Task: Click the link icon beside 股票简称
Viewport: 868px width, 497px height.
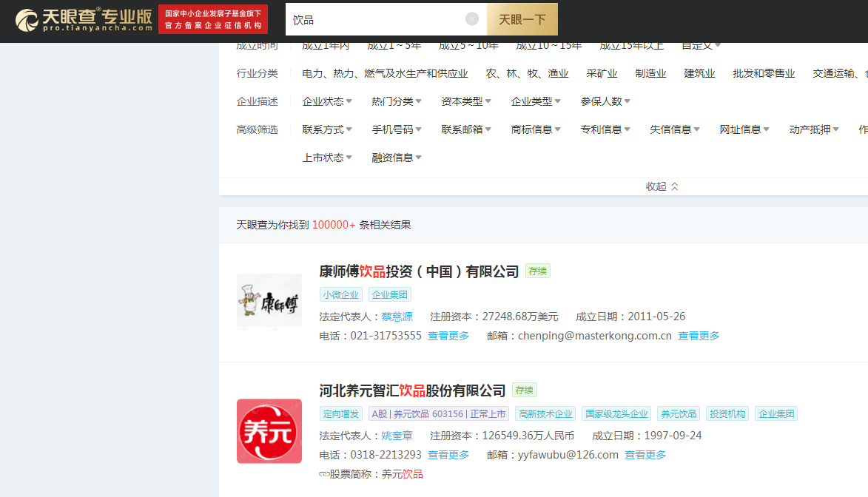Action: tap(324, 474)
